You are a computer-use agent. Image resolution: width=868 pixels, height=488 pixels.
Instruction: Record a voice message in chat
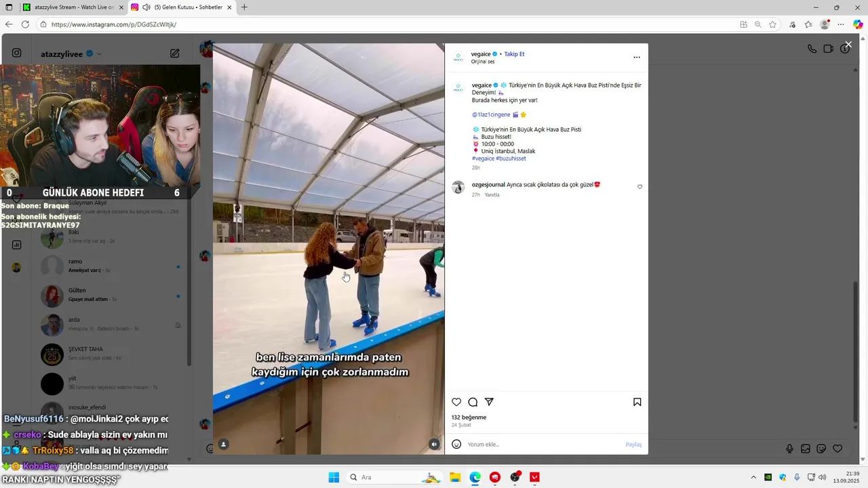(789, 449)
